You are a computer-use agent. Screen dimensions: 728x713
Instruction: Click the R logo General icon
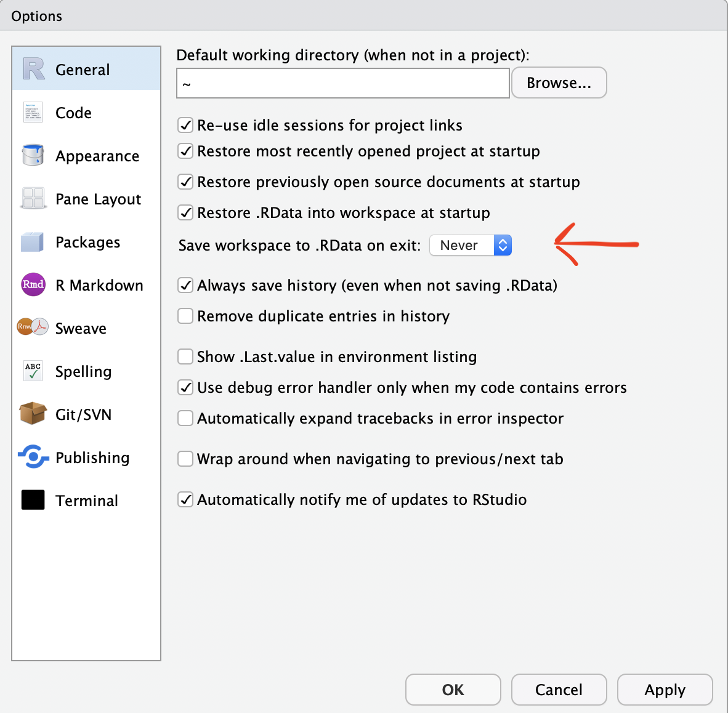coord(34,69)
